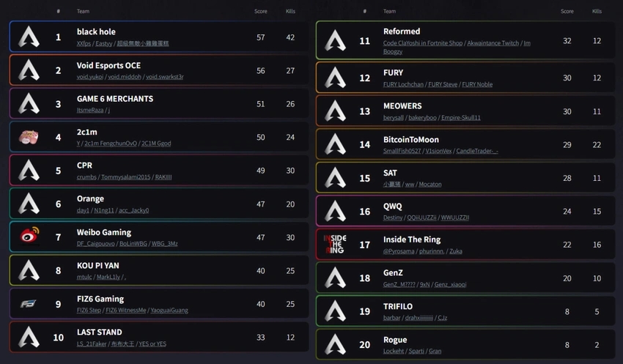Screen dimensions: 623x364
Task: Open player link Tommysalami2015
Action: pyautogui.click(x=124, y=177)
